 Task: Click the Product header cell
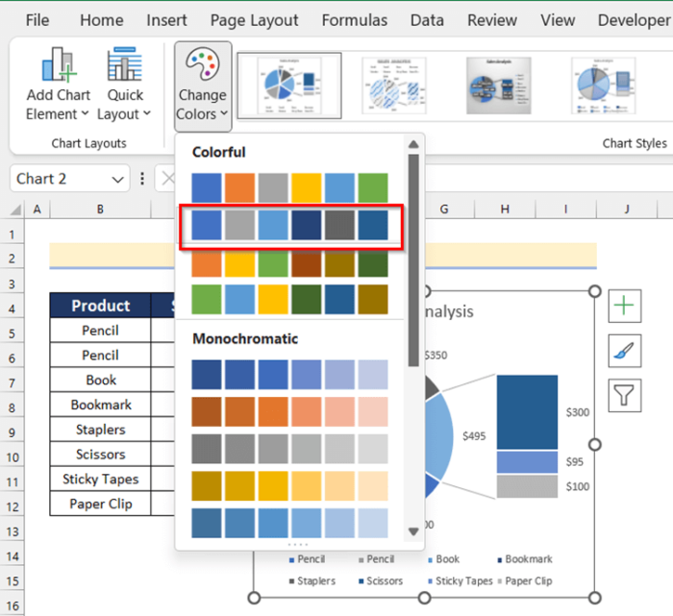[100, 306]
